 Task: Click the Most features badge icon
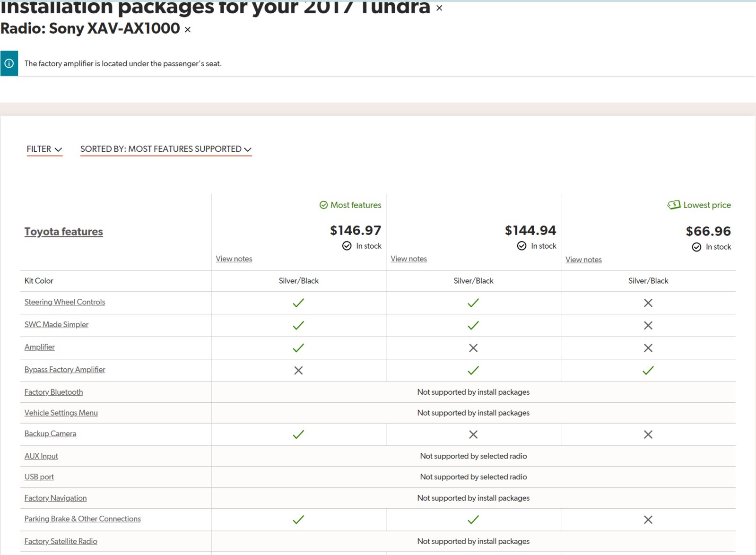(323, 205)
